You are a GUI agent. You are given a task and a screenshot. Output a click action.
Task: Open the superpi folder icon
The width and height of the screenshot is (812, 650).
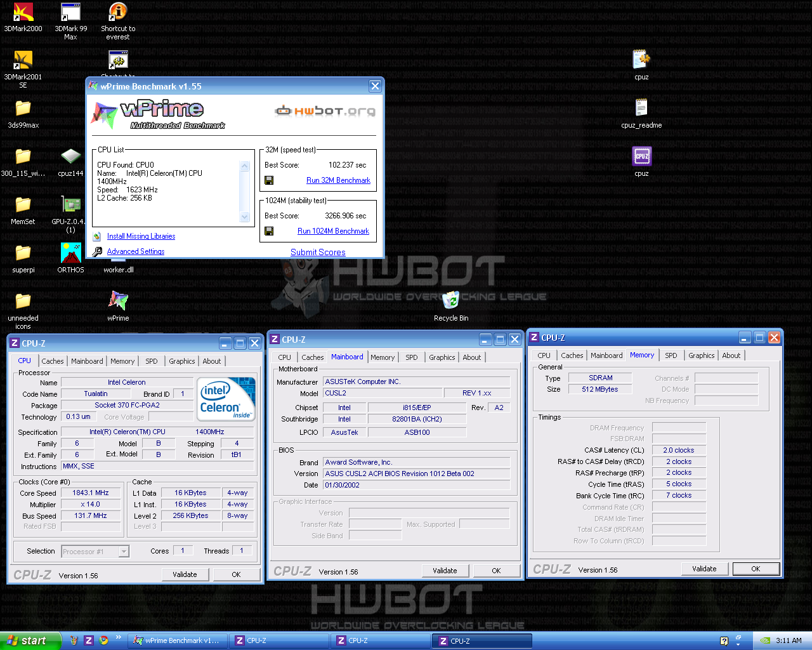tap(23, 253)
